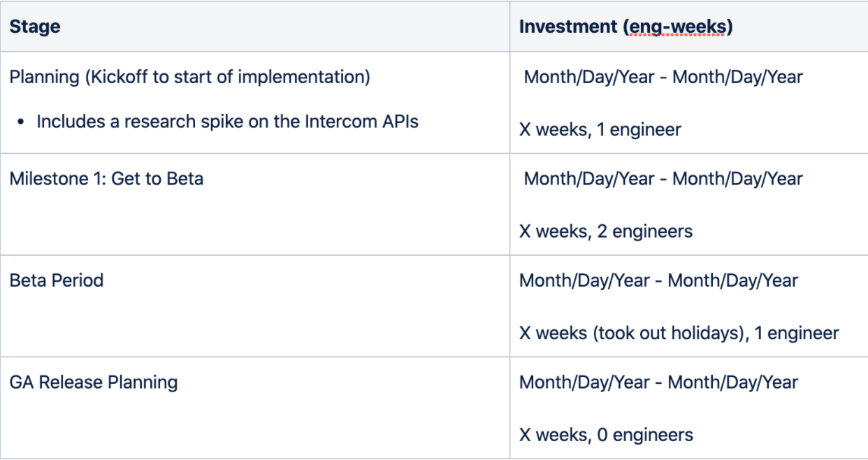Viewport: 868px width, 460px height.
Task: Click the "Beta Period" stage cell
Action: point(56,280)
